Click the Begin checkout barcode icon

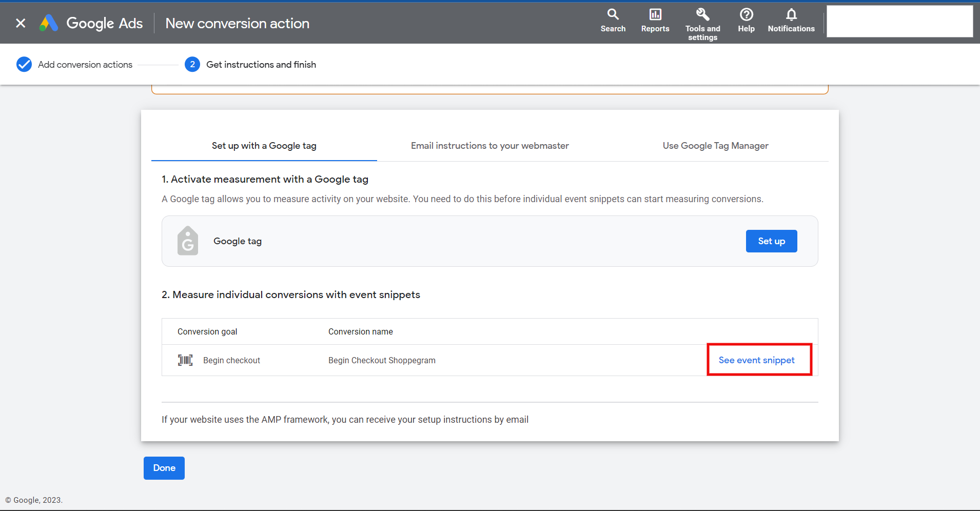[185, 360]
